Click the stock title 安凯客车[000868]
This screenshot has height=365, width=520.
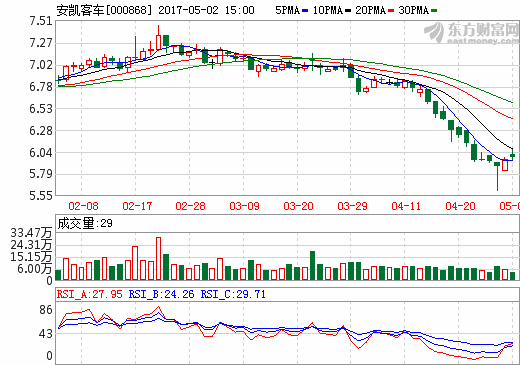pos(104,10)
